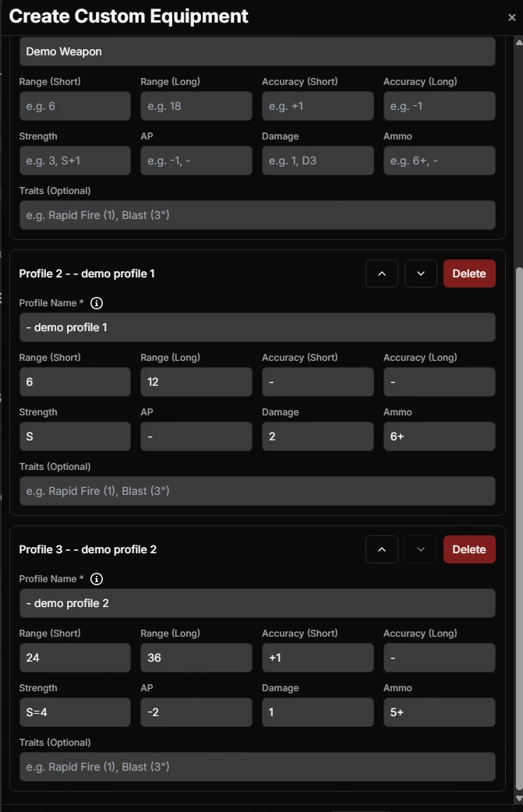Close the Create Custom Equipment dialog
This screenshot has height=812, width=523.
(511, 17)
